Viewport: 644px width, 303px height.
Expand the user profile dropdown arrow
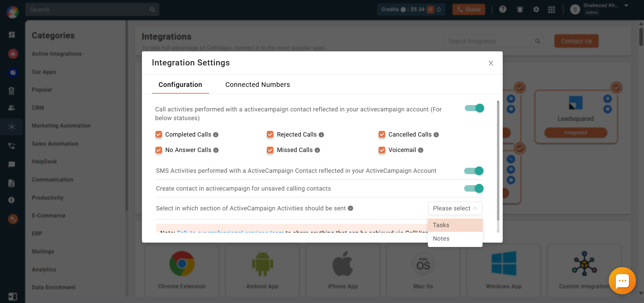pyautogui.click(x=626, y=6)
